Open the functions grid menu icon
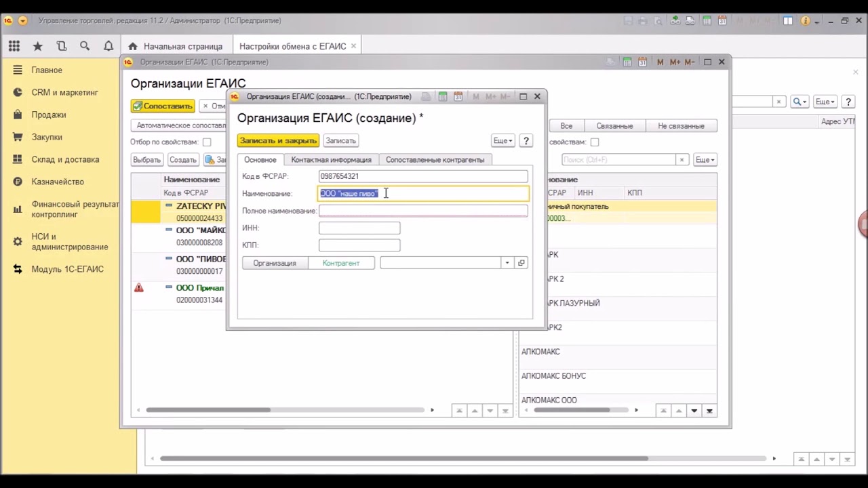The height and width of the screenshot is (488, 868). (x=14, y=46)
